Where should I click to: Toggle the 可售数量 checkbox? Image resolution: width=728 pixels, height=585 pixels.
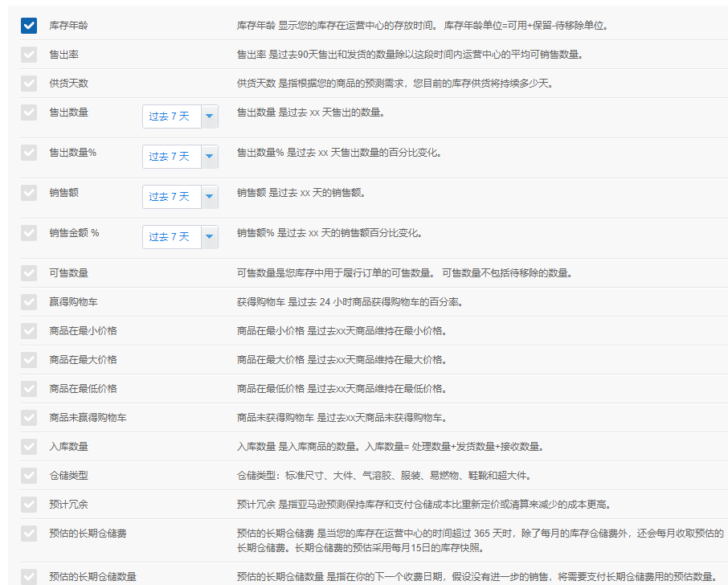[29, 273]
